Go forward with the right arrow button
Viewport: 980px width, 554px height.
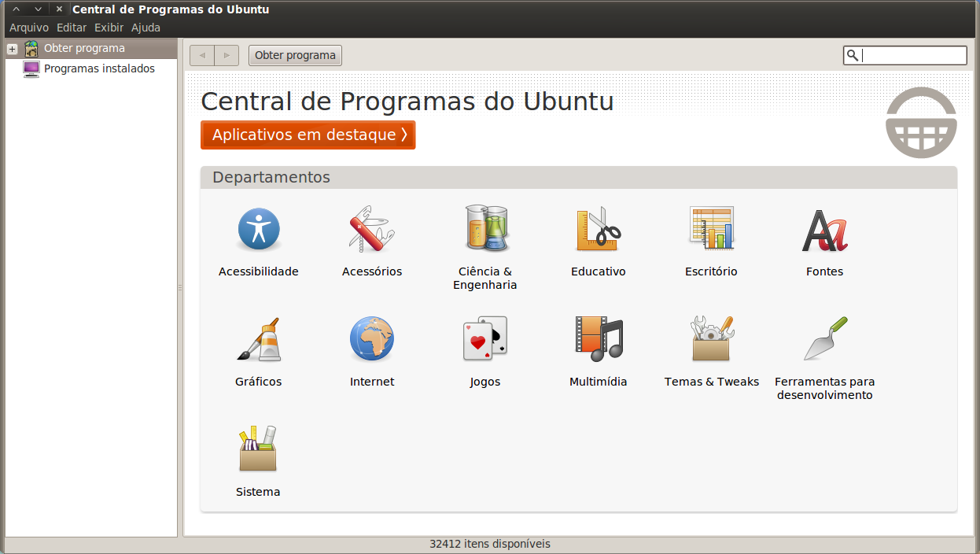click(x=227, y=55)
